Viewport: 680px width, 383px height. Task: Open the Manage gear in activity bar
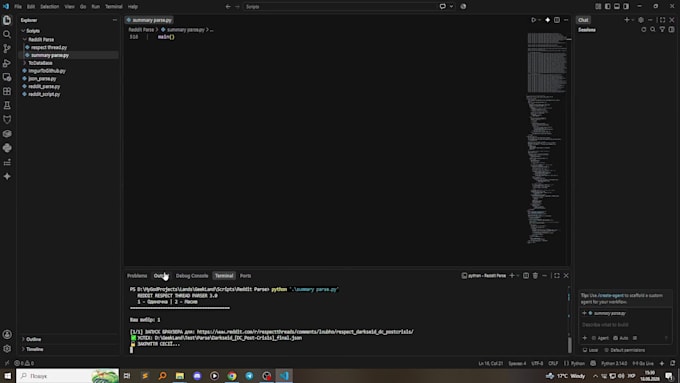click(7, 349)
